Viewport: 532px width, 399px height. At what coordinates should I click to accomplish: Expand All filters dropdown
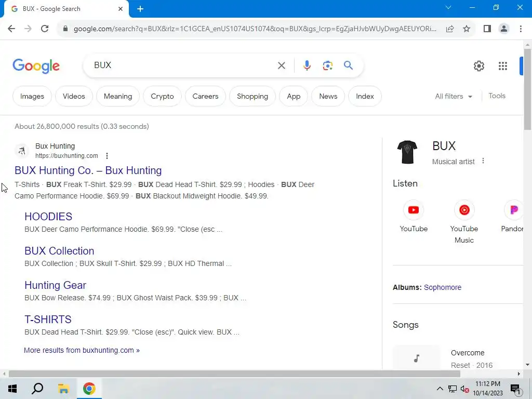tap(453, 96)
